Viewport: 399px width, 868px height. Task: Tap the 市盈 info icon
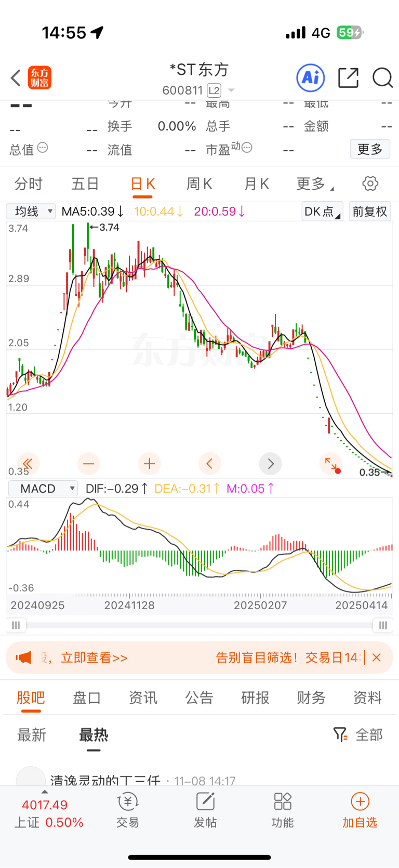[x=247, y=148]
